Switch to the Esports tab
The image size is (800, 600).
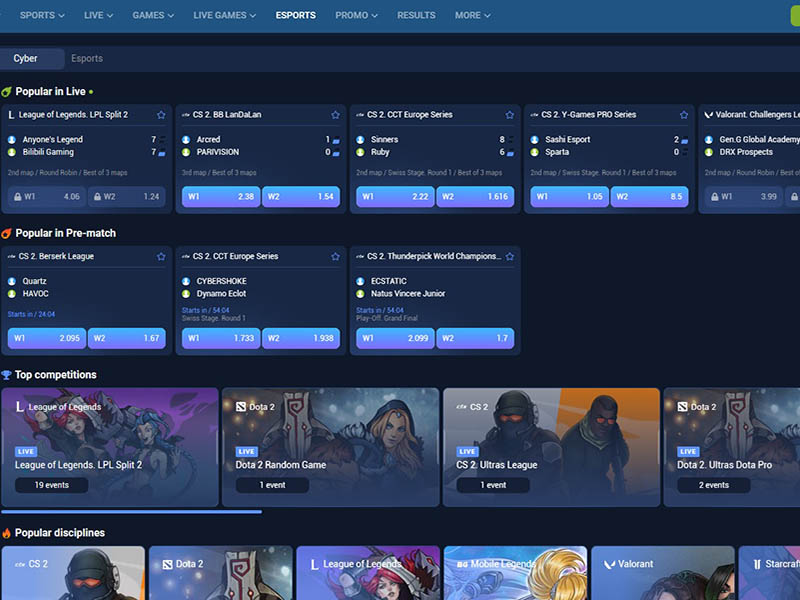pyautogui.click(x=87, y=59)
